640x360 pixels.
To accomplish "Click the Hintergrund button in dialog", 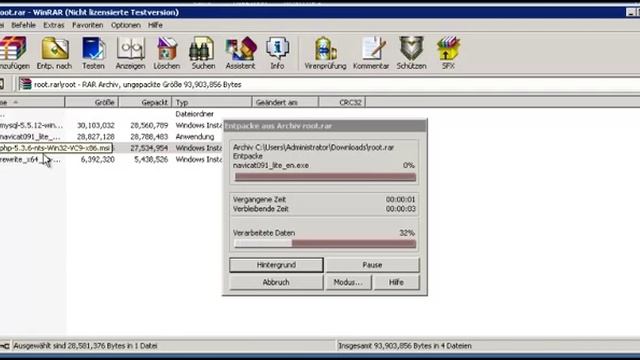I will (276, 265).
